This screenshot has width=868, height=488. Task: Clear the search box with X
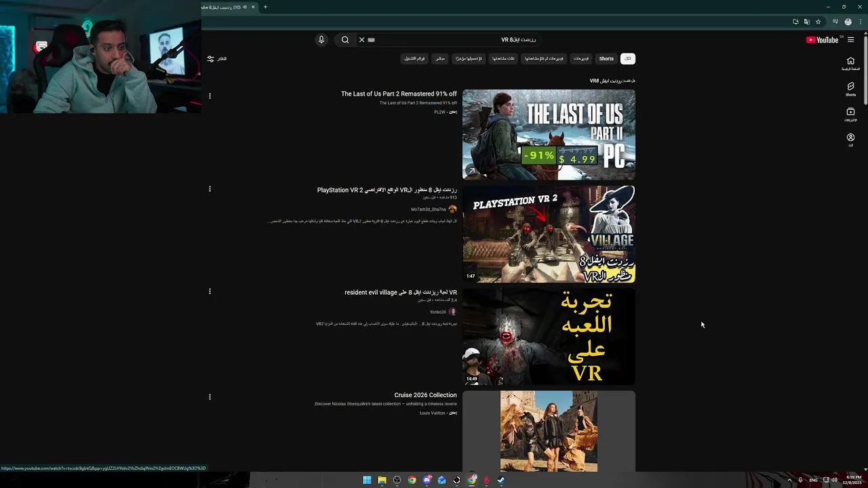tap(361, 40)
